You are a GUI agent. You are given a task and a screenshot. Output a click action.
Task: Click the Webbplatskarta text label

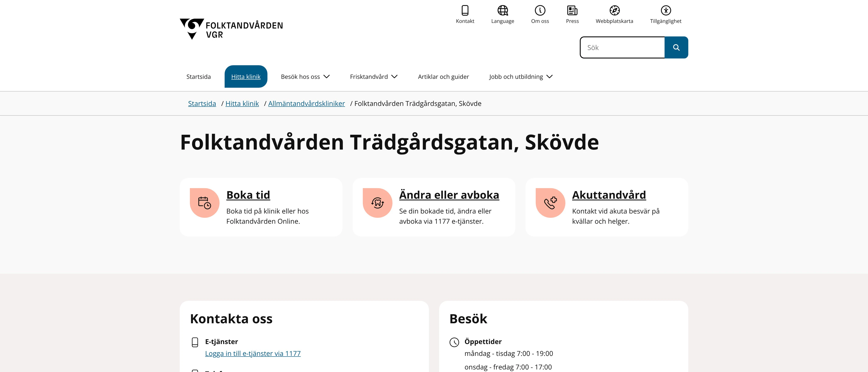(615, 21)
